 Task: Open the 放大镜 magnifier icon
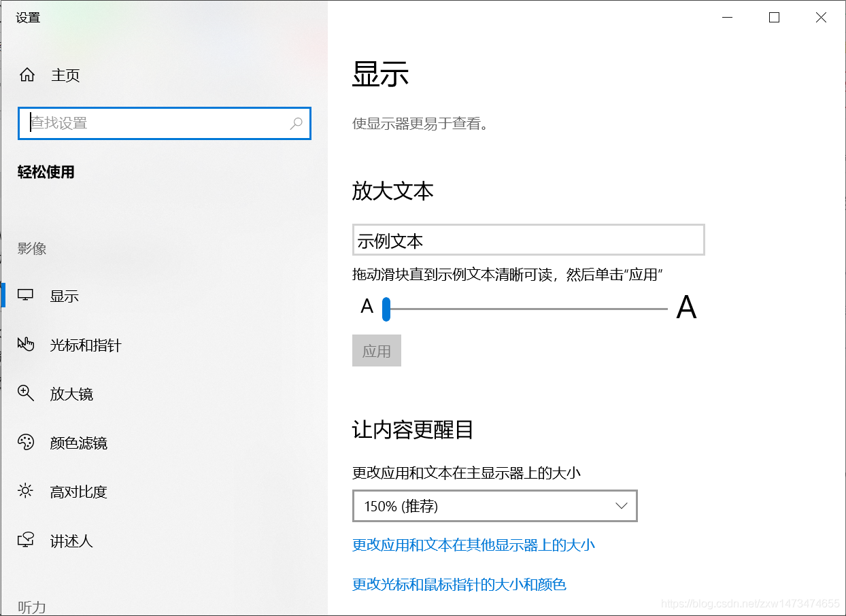coord(26,393)
